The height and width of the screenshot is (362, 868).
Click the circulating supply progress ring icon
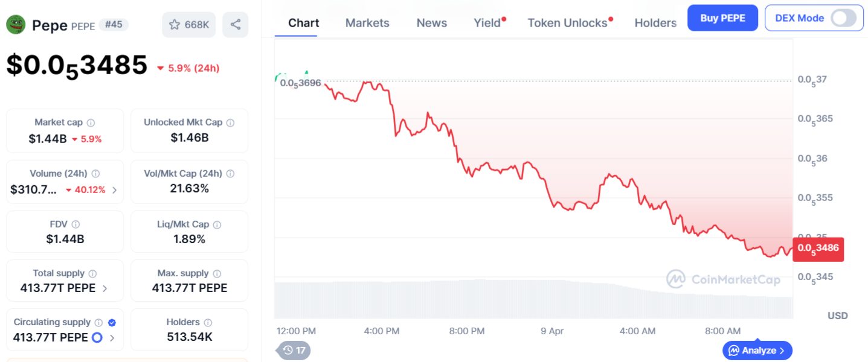click(97, 338)
